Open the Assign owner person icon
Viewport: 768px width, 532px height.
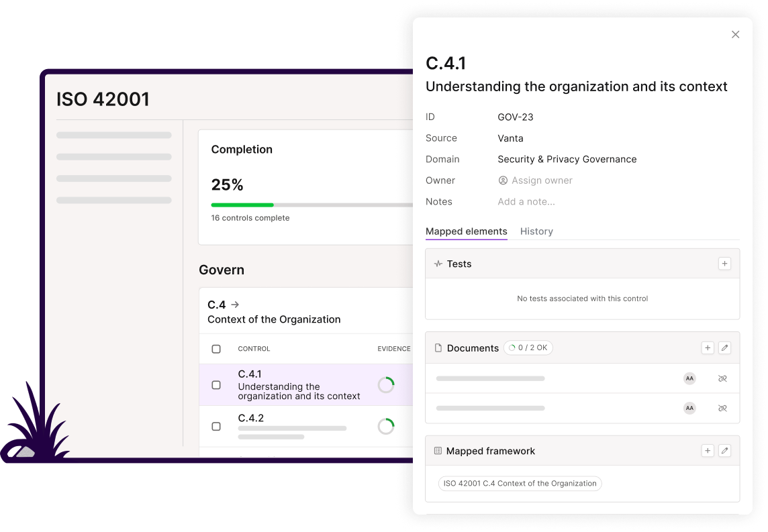tap(502, 180)
